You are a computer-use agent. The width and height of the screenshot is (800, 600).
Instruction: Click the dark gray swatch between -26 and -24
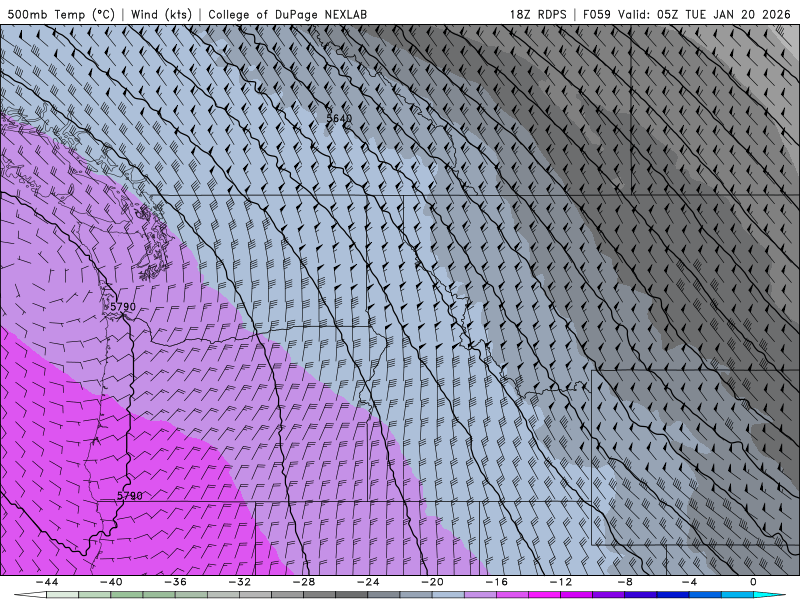[x=352, y=595]
